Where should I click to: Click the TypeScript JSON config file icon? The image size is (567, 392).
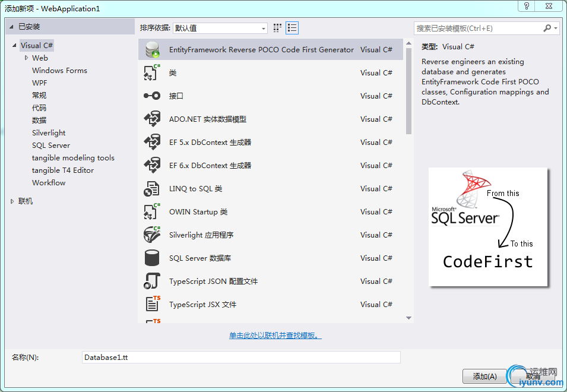coord(152,281)
